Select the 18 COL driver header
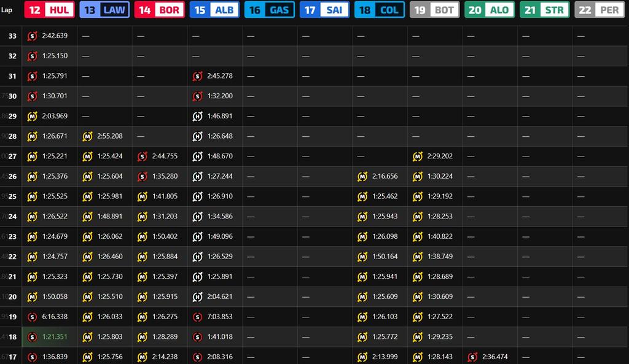Screen dimensions: 629x364 pos(379,10)
